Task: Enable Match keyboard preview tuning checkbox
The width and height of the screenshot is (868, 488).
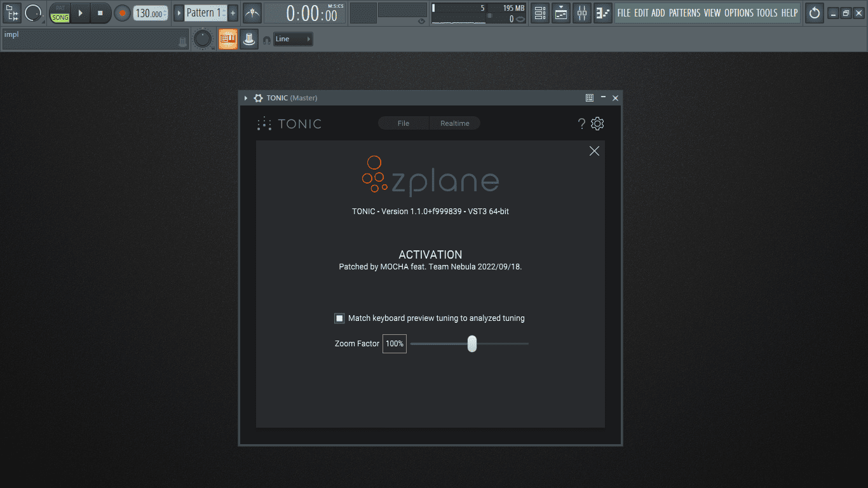Action: (339, 318)
